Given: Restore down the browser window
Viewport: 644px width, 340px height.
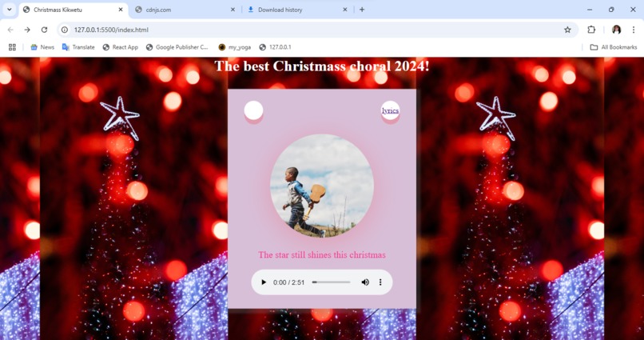Looking at the screenshot, I should click(x=611, y=10).
